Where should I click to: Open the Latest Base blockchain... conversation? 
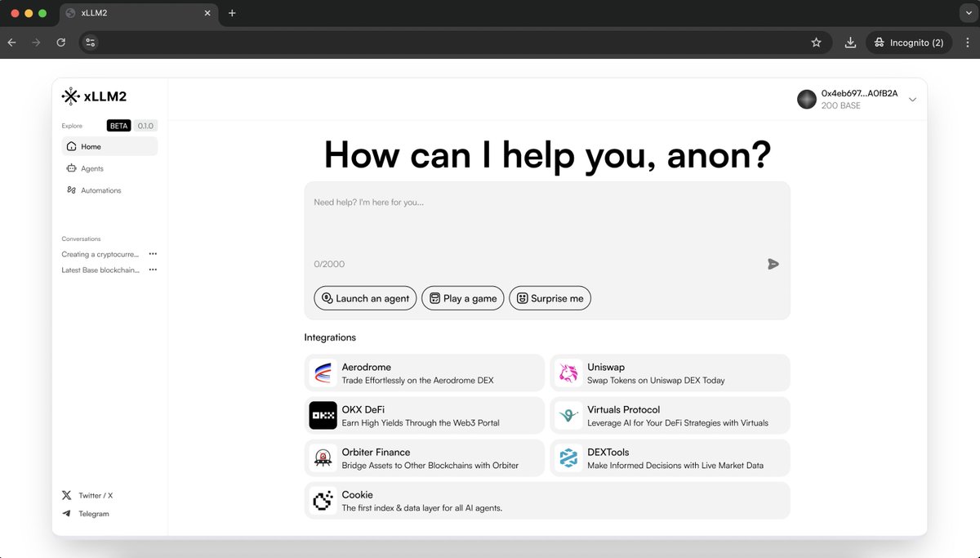tap(100, 270)
